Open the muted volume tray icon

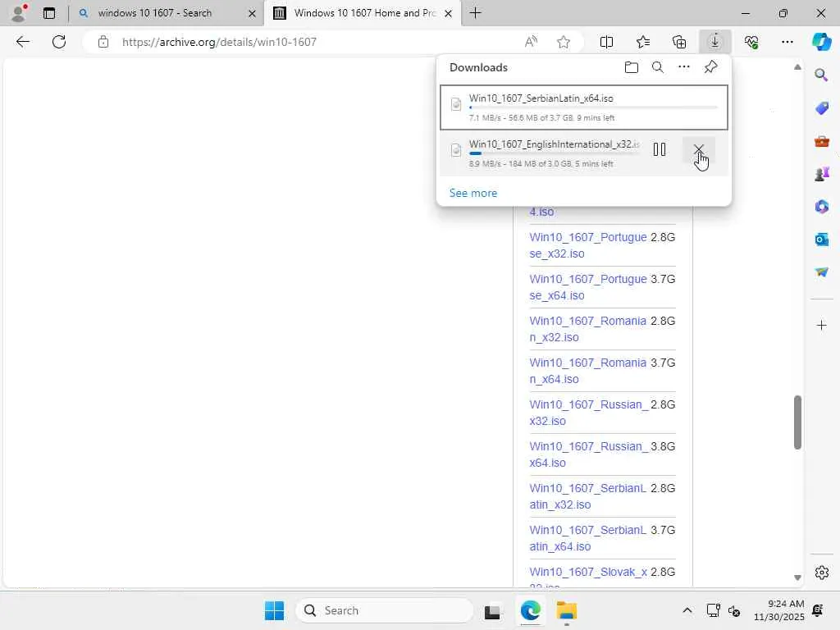point(734,610)
